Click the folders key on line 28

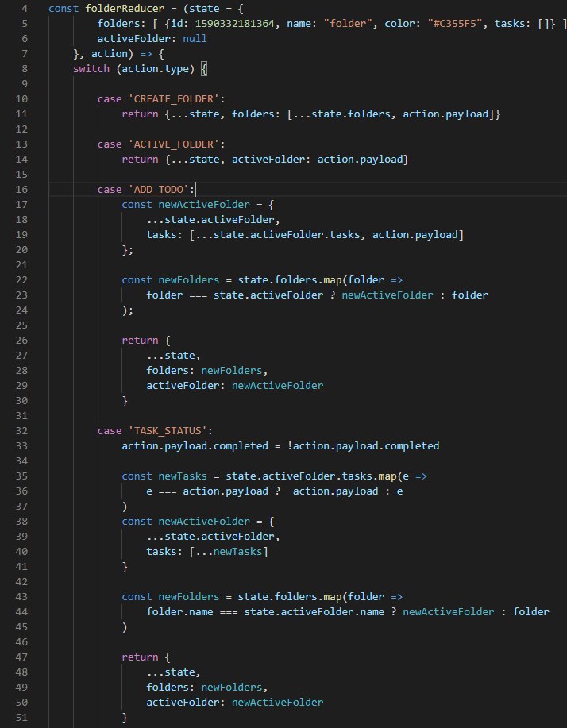[x=168, y=371]
